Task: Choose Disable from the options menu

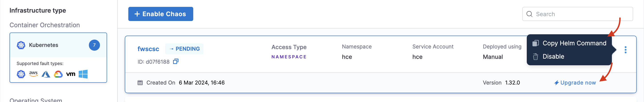Action: click(x=553, y=57)
